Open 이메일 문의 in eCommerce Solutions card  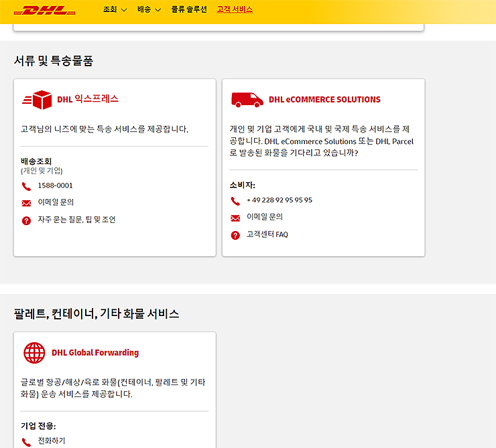point(265,217)
